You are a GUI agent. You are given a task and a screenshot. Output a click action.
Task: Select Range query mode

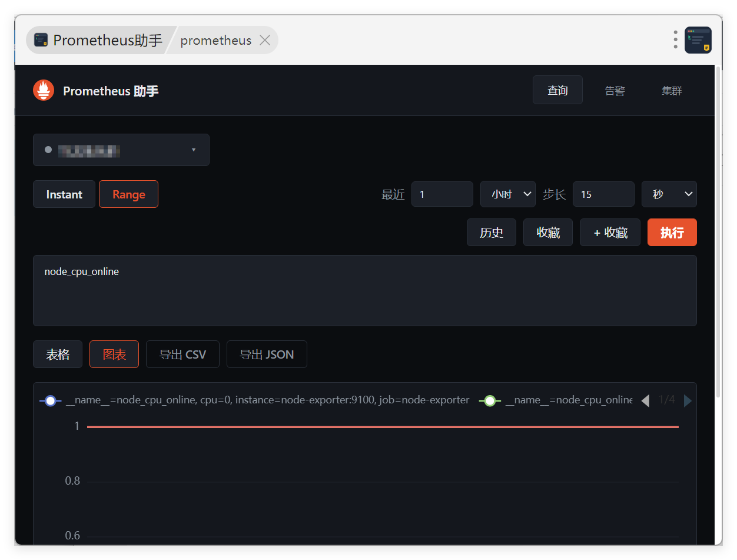click(129, 194)
